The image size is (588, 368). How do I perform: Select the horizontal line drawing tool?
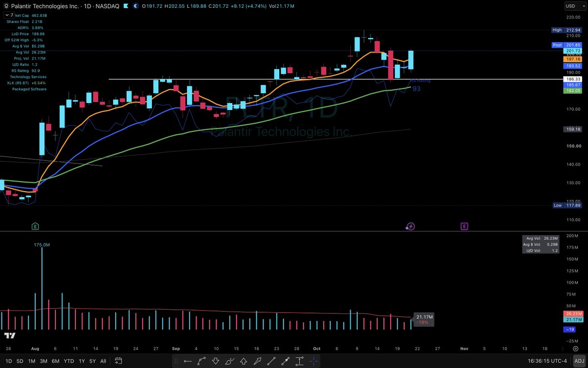click(188, 361)
